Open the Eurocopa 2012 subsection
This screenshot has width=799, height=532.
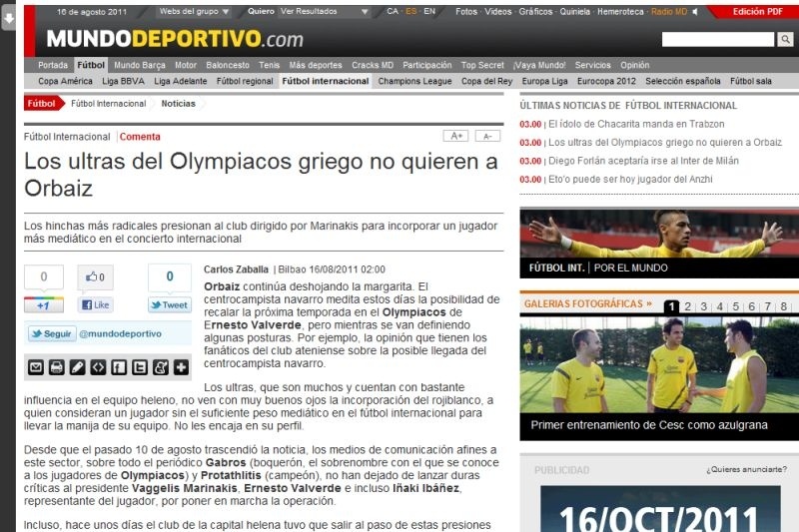[606, 81]
